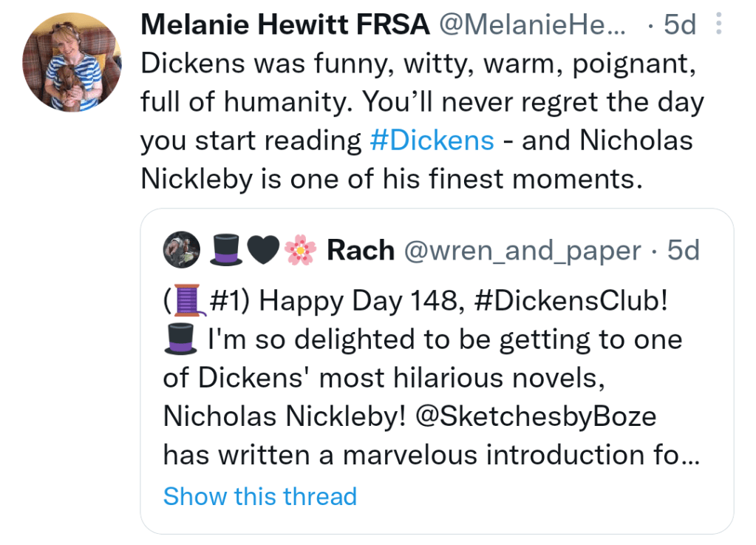Viewport: 756px width, 545px height.
Task: Click the blue #Dickens hashtag
Action: (432, 141)
